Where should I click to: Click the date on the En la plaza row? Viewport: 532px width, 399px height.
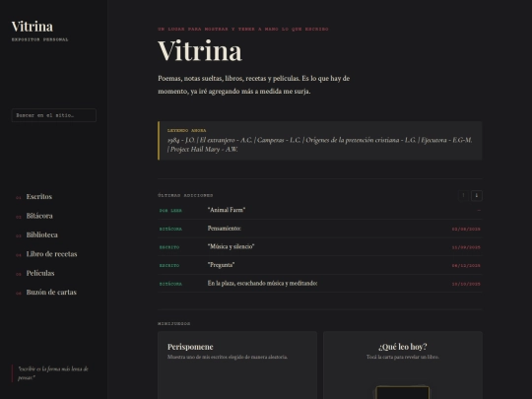pos(466,284)
